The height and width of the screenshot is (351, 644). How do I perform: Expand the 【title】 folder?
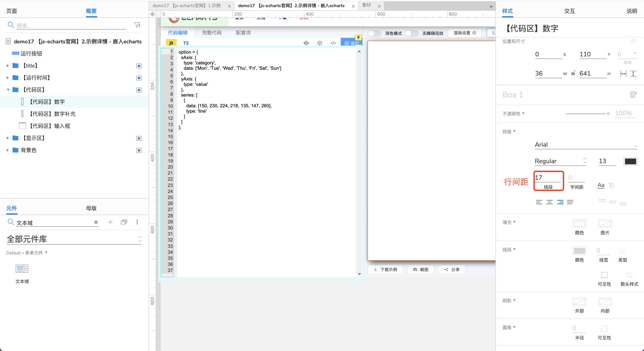8,66
